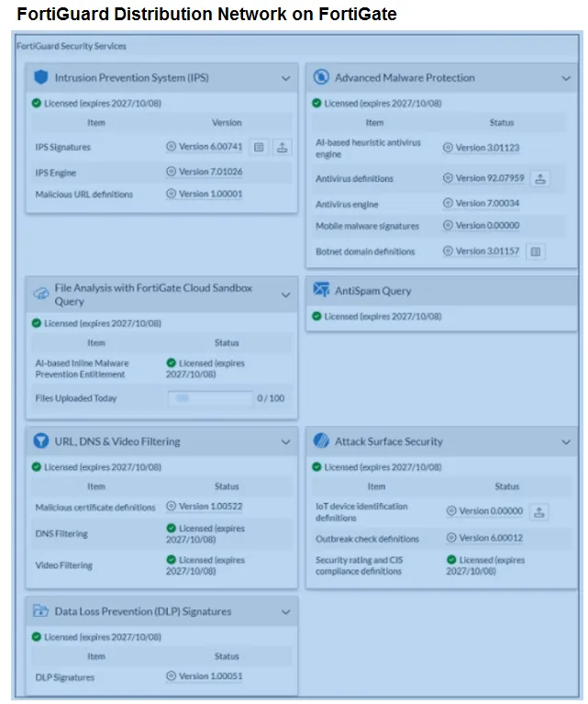Viewport: 588px width, 704px height.
Task: Click the IPS shield icon
Action: [41, 77]
